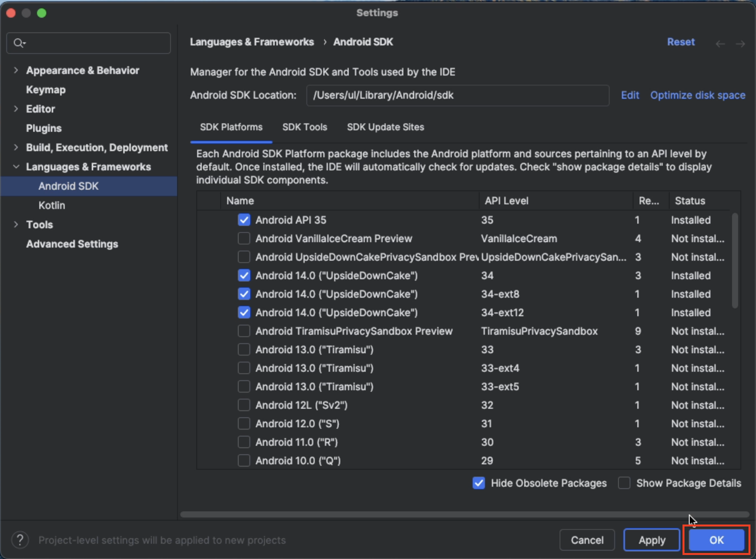This screenshot has width=756, height=559.
Task: Click the horizontal scrollbar at the bottom
Action: [x=464, y=514]
